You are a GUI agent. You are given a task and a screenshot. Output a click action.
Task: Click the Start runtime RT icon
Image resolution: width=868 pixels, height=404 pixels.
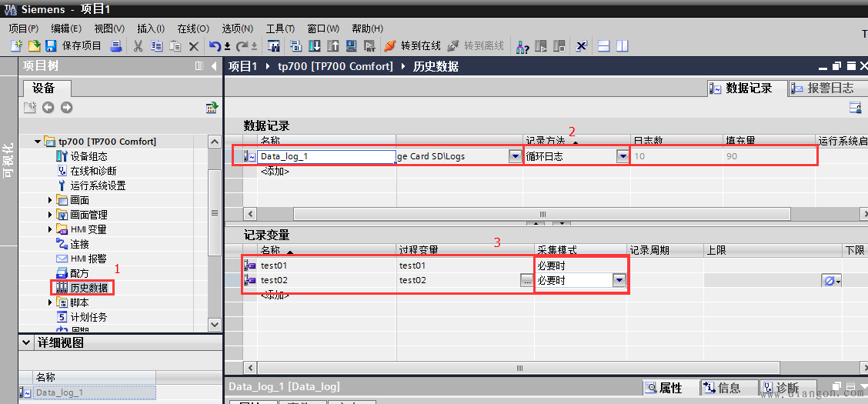(x=370, y=46)
